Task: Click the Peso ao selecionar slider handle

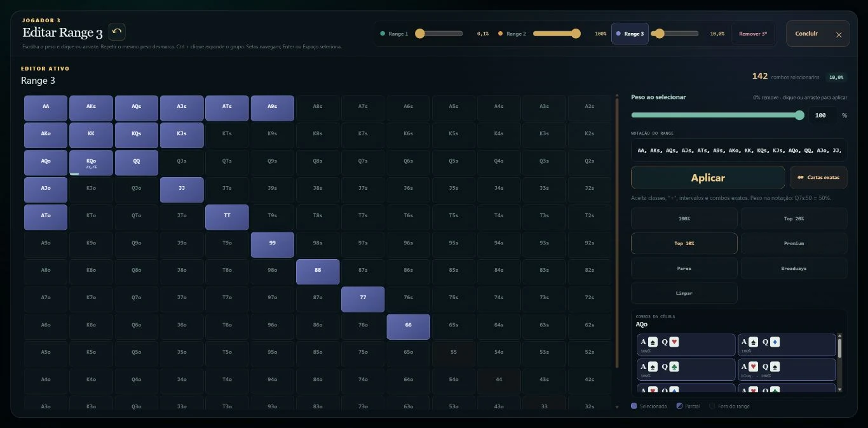Action: pyautogui.click(x=799, y=115)
